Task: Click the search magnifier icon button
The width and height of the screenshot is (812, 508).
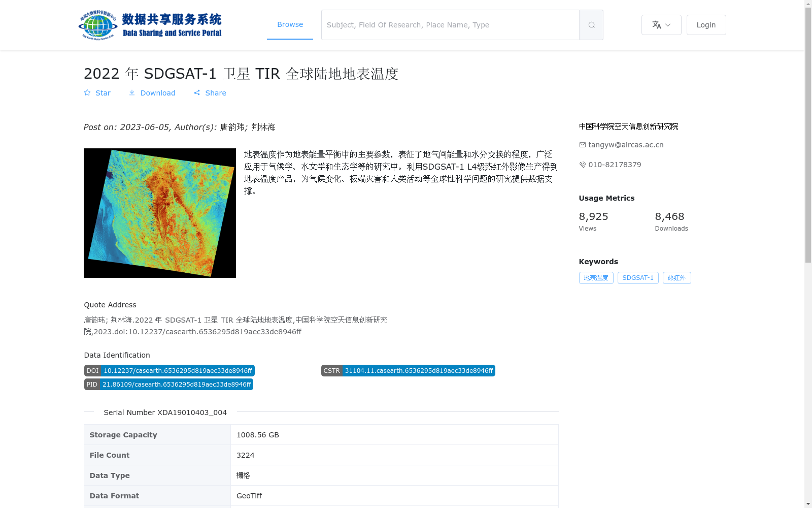Action: [591, 25]
